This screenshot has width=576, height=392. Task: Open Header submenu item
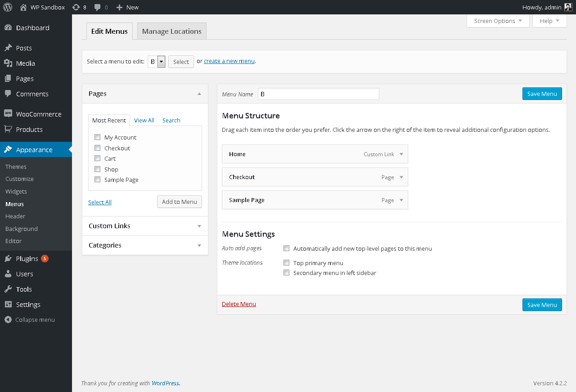coord(15,216)
